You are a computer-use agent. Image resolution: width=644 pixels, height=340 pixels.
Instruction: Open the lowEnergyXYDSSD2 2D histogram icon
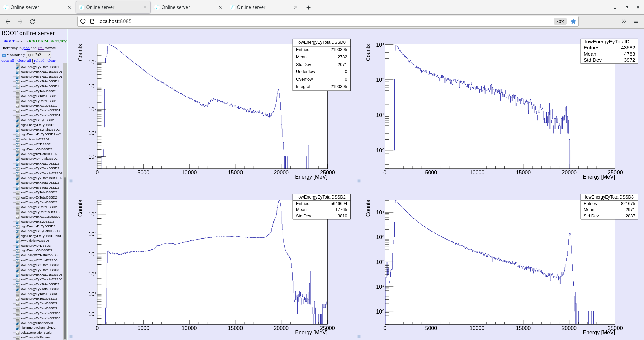tap(17, 144)
